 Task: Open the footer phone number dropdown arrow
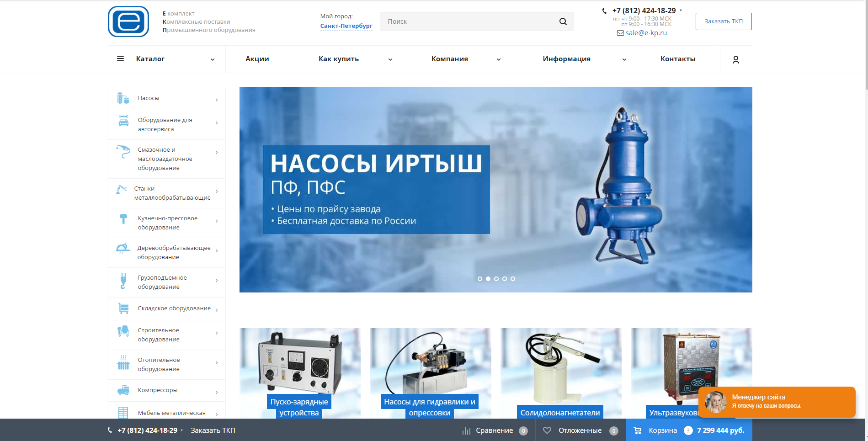pyautogui.click(x=181, y=430)
